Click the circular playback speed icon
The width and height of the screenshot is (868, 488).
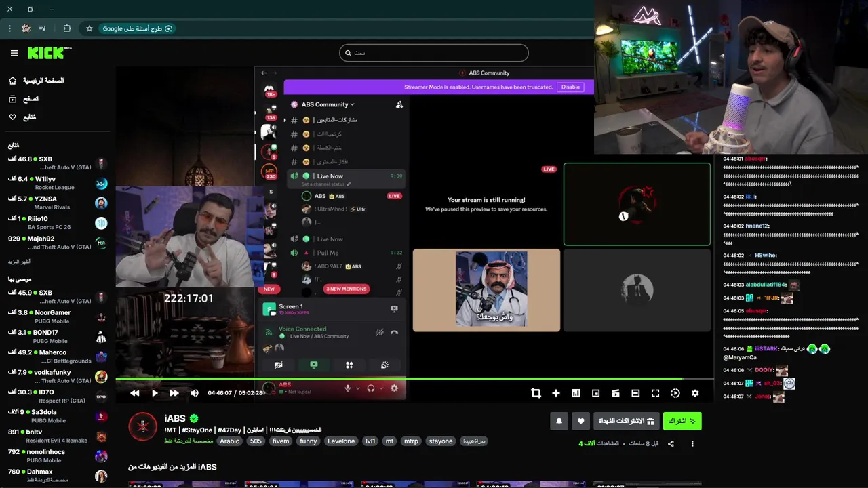click(675, 393)
